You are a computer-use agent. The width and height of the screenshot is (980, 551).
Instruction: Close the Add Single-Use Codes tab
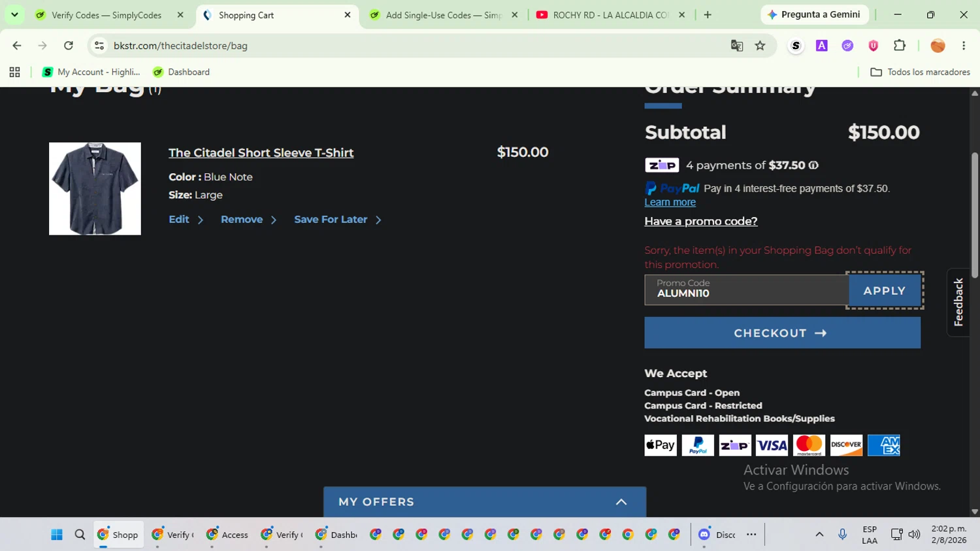pyautogui.click(x=515, y=15)
